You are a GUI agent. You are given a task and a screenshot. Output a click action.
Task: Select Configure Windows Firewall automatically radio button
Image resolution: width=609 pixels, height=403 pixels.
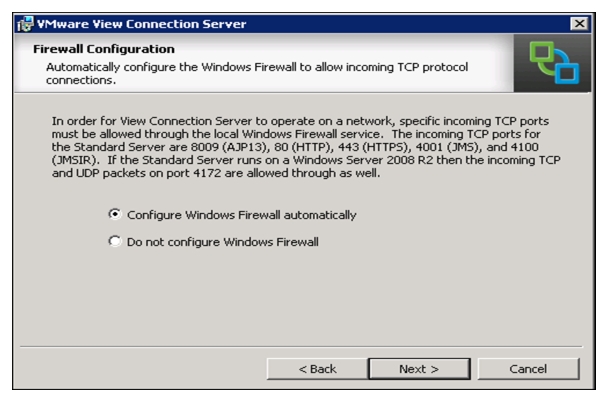click(115, 214)
